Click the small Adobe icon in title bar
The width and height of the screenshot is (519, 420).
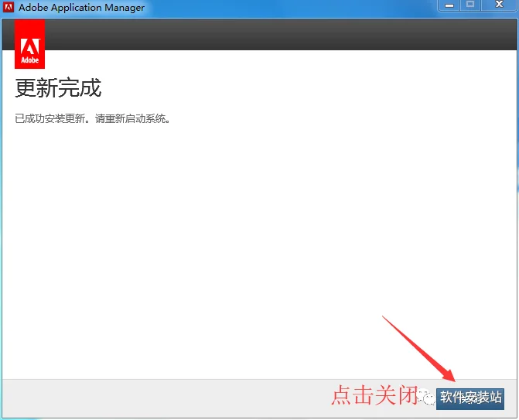(x=9, y=7)
